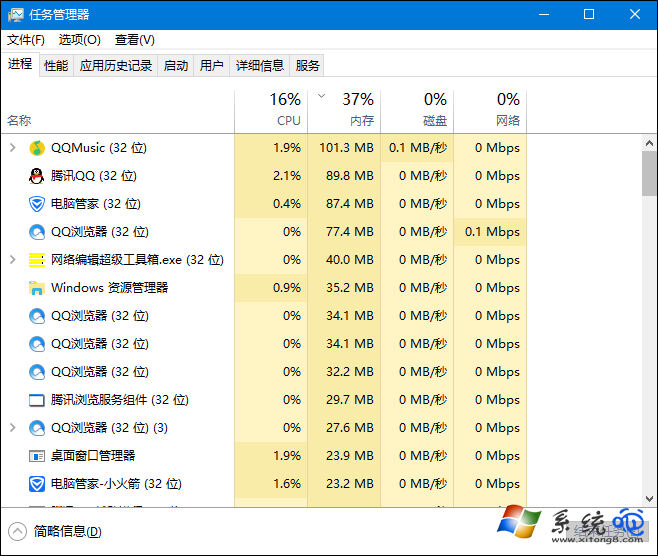Image resolution: width=658 pixels, height=556 pixels.
Task: Click the 101.3 MB memory value
Action: [346, 148]
